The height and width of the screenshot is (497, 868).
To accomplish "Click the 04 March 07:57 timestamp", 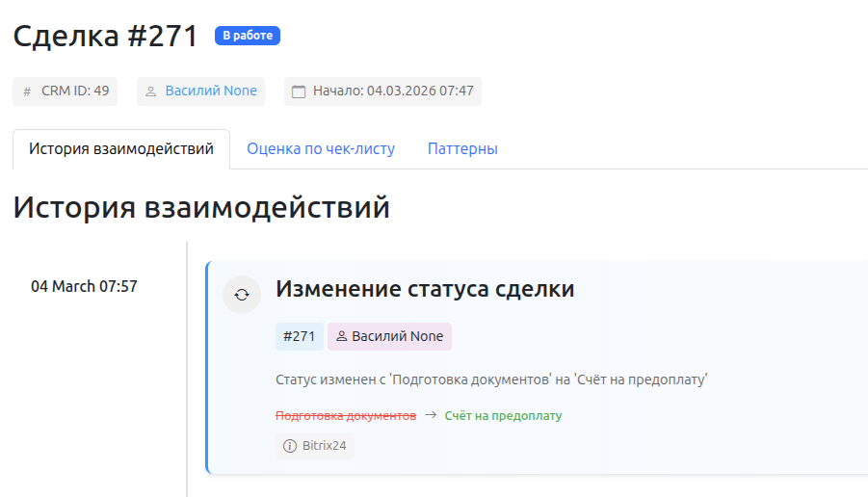I will [x=84, y=287].
